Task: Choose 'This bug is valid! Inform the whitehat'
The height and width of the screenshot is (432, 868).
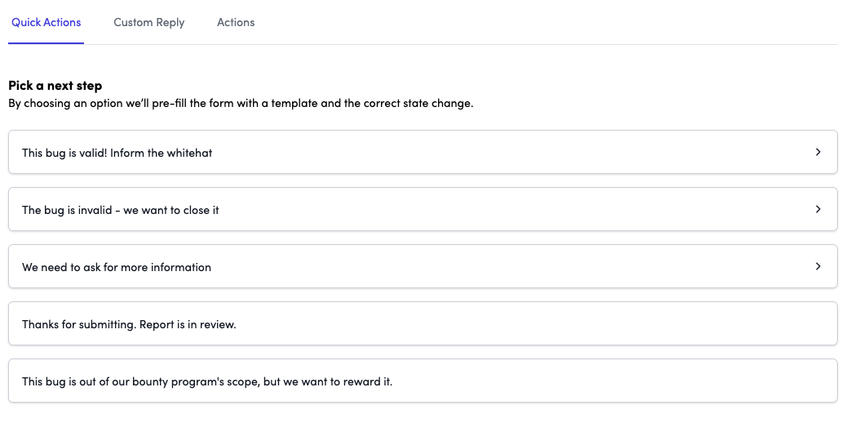Action: pyautogui.click(x=117, y=153)
